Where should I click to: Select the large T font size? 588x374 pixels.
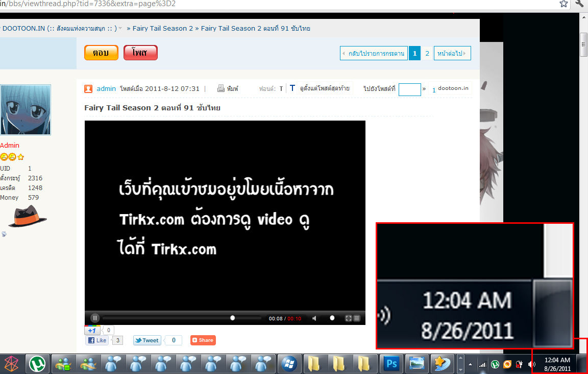coord(292,88)
